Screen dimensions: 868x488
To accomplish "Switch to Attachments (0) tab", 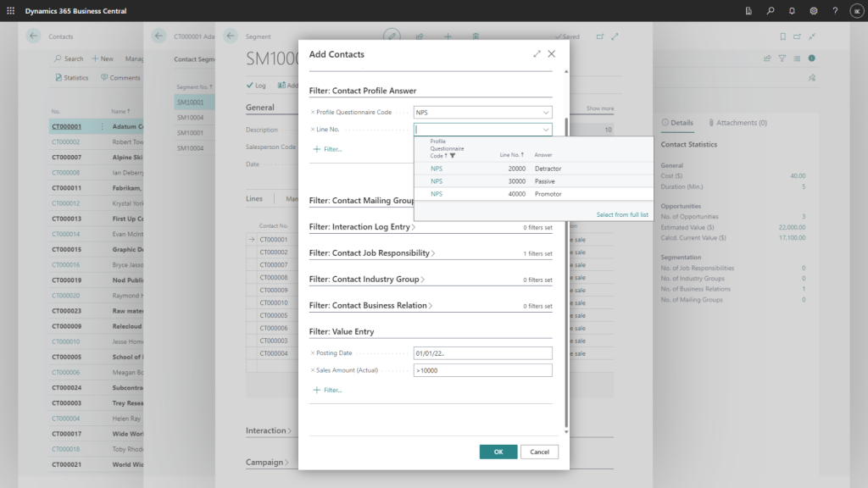I will tap(737, 123).
